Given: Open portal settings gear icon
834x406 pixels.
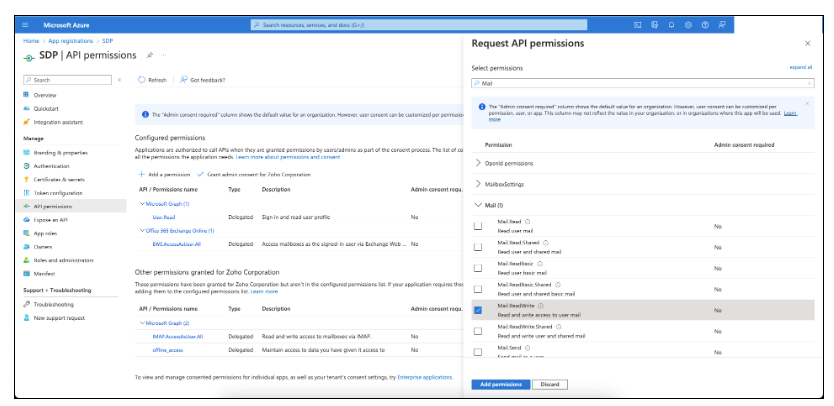Looking at the screenshot, I should 689,24.
